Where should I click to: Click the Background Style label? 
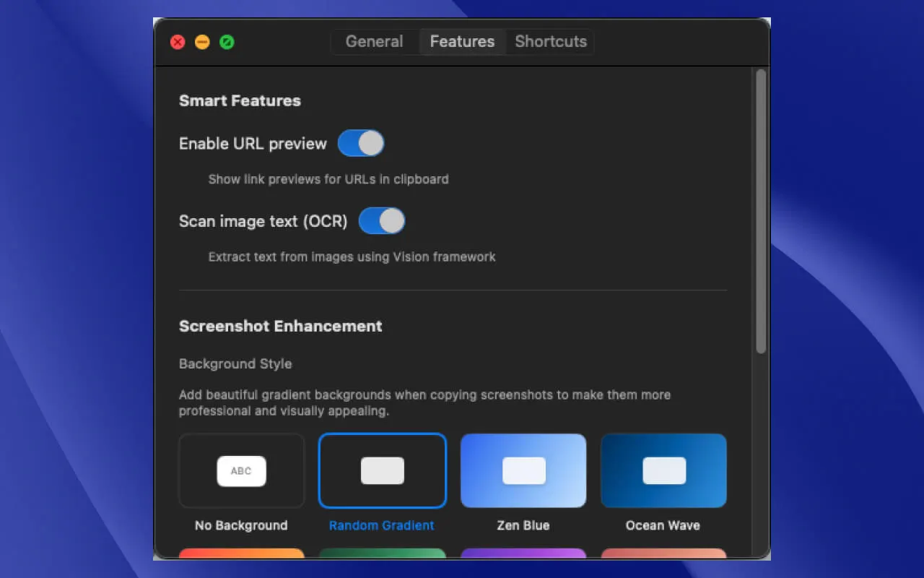[x=235, y=363]
